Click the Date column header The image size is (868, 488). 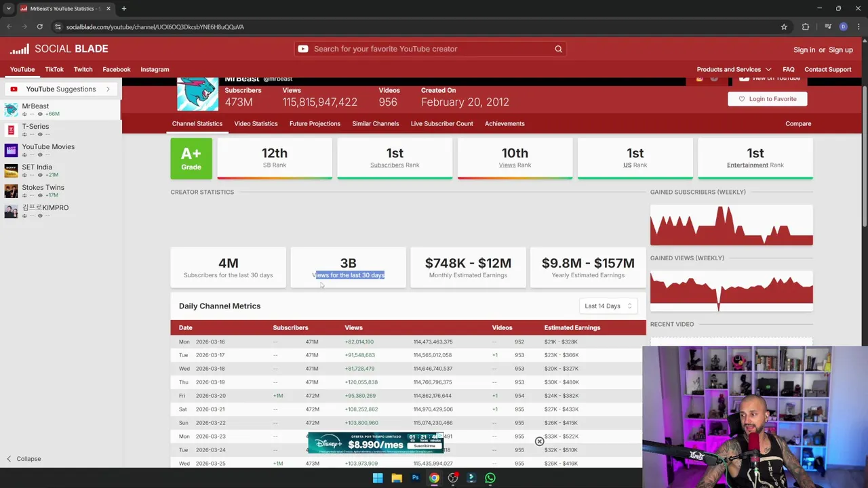[x=185, y=327]
